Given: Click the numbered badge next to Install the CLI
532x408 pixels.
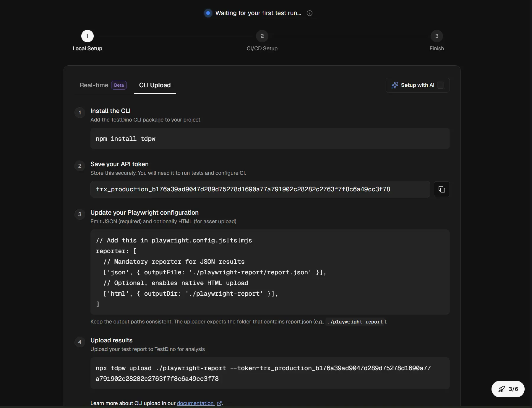Looking at the screenshot, I should [x=80, y=113].
